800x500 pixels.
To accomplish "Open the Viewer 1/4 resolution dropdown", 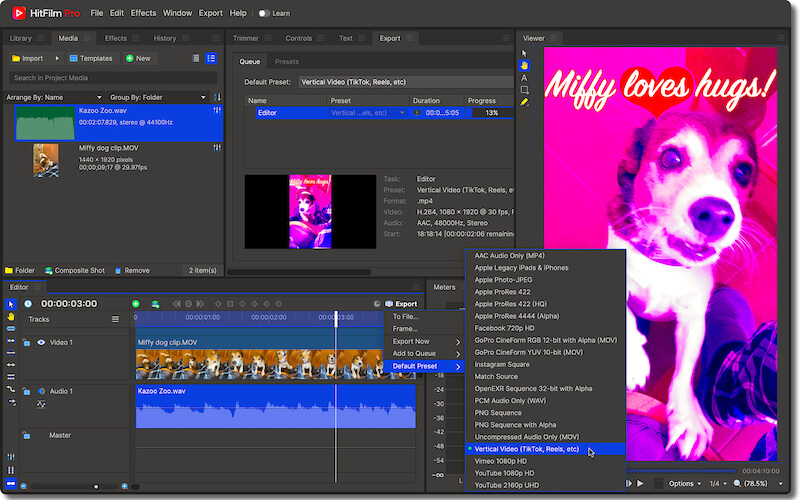I will [718, 483].
